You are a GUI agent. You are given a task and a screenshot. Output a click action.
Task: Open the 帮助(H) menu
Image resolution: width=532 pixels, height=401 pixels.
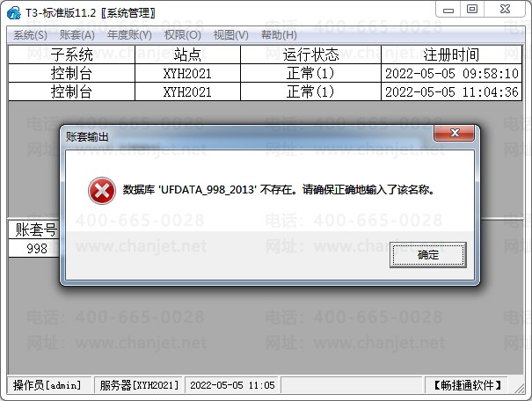tap(279, 35)
